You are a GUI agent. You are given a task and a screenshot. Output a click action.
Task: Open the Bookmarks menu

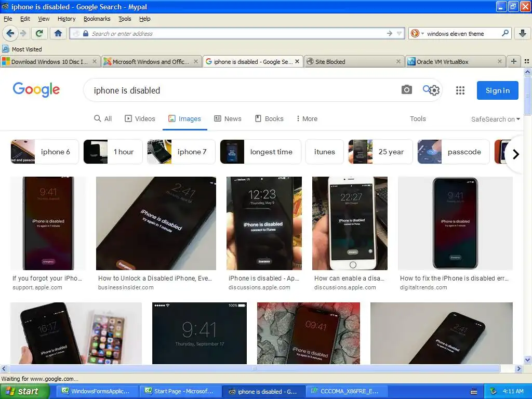pyautogui.click(x=97, y=19)
